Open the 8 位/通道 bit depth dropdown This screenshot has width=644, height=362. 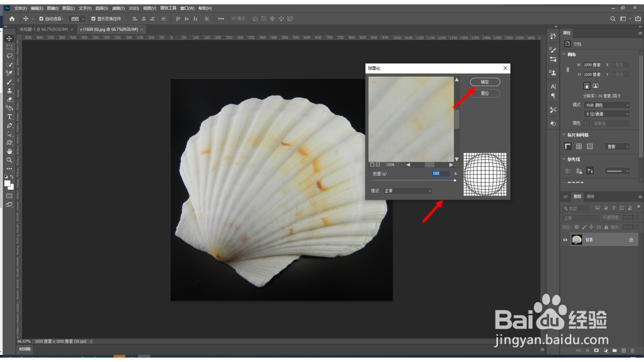[x=607, y=114]
